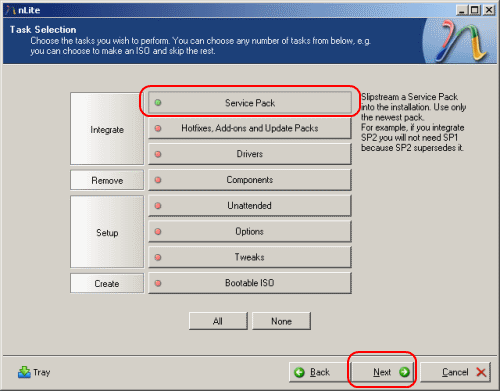Image resolution: width=500 pixels, height=391 pixels.
Task: Go Back to previous step
Action: tap(319, 372)
